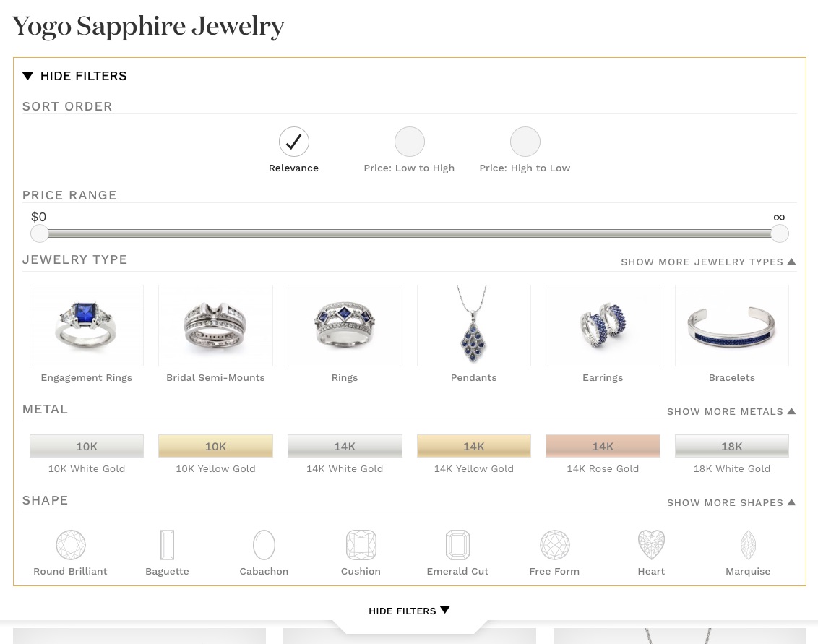Viewport: 818px width, 644px height.
Task: Sort by Price: High to Low
Action: point(525,142)
